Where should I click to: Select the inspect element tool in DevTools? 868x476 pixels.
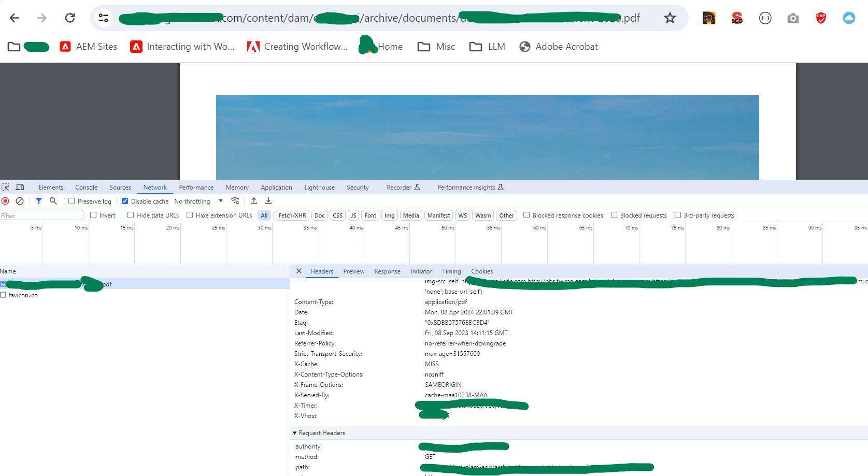pyautogui.click(x=6, y=187)
